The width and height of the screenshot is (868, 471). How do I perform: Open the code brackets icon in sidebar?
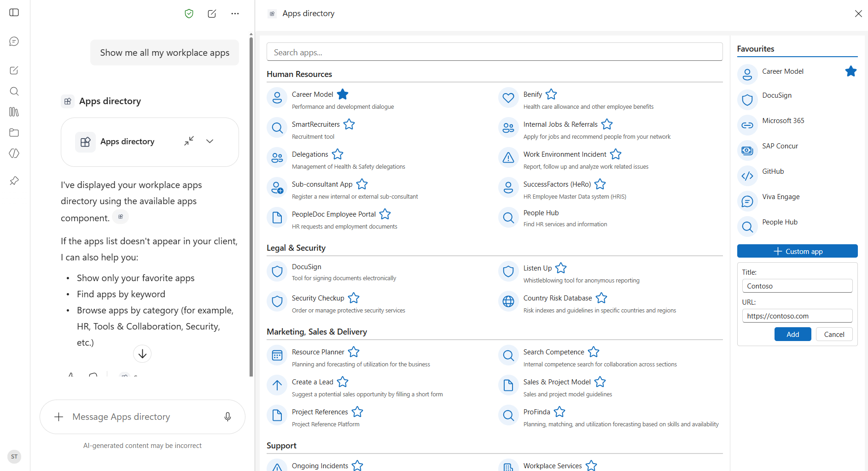14,153
